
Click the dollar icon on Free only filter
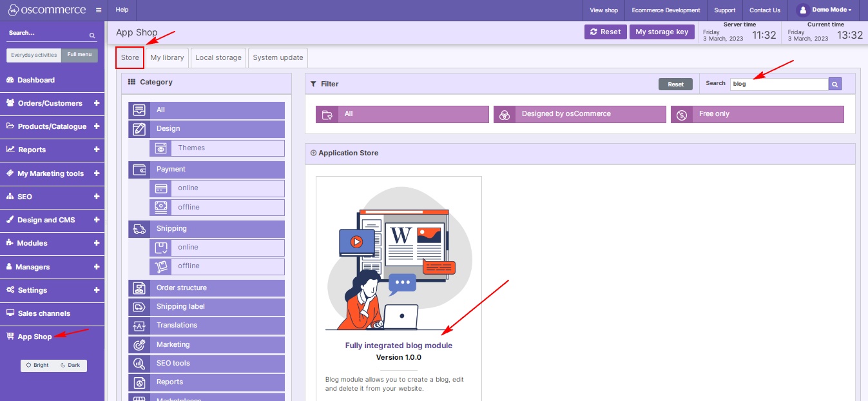[682, 115]
